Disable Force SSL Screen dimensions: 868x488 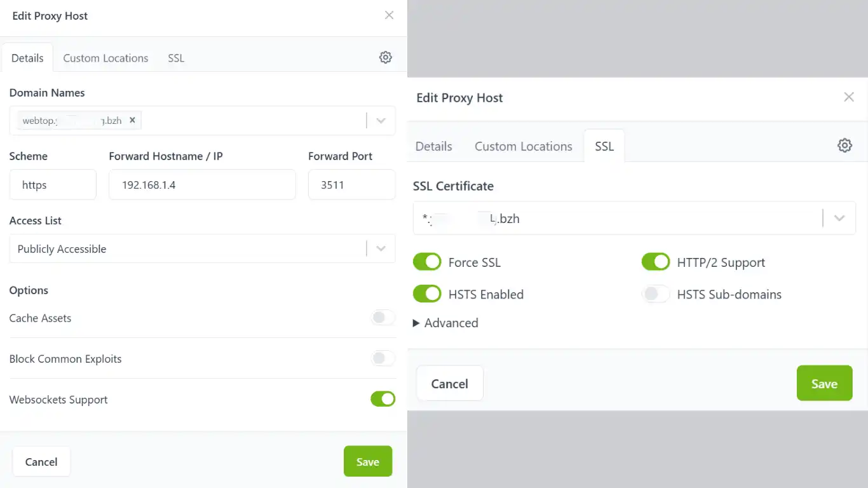click(x=427, y=262)
